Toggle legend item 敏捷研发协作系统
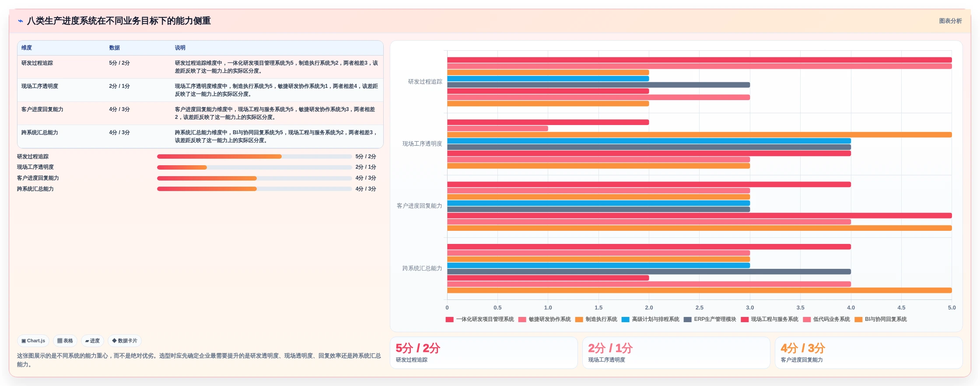980x386 pixels. click(x=545, y=320)
